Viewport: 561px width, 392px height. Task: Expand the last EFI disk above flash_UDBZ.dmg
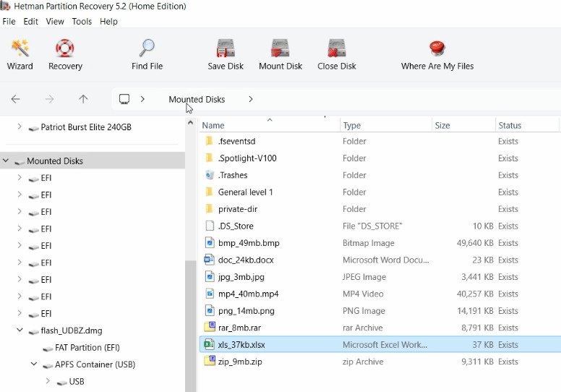click(20, 313)
